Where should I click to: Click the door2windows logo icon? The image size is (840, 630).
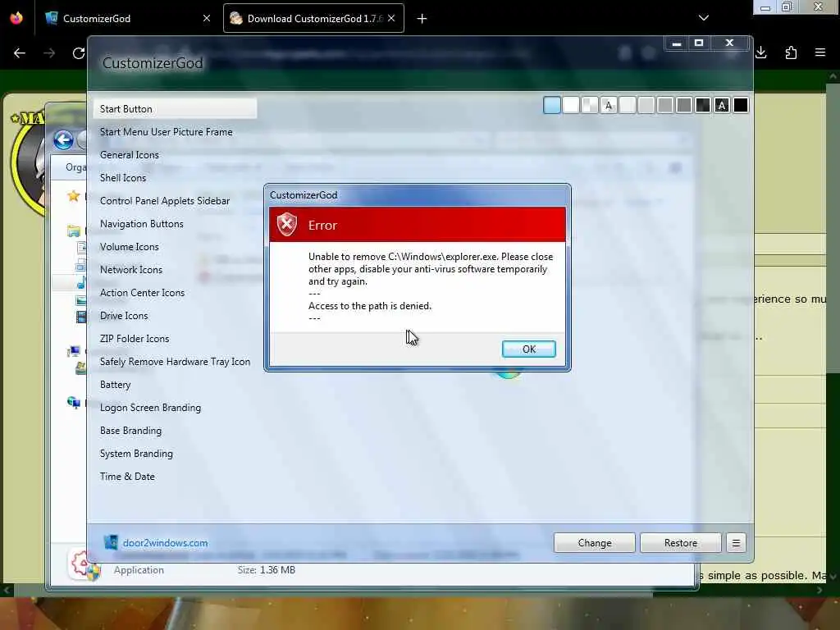coord(111,542)
